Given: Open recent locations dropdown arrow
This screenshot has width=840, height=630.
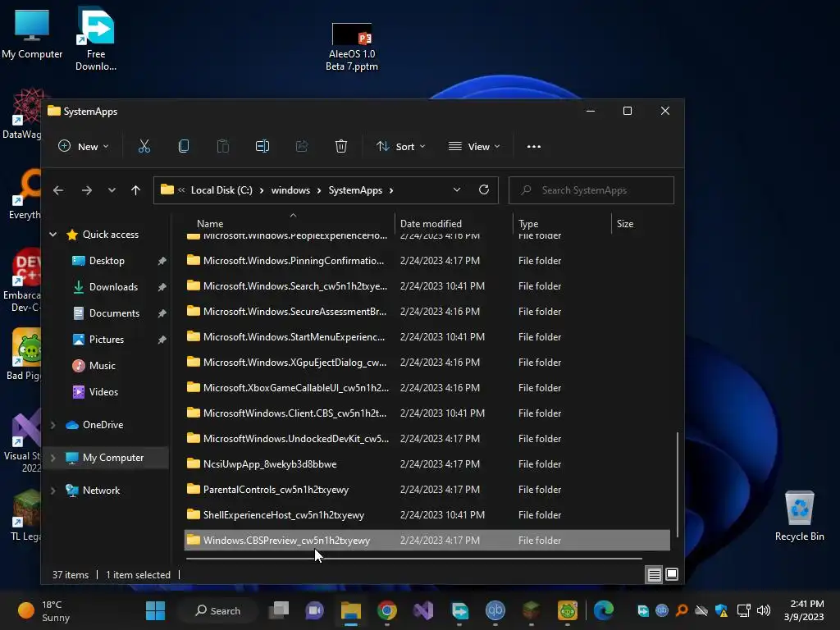Looking at the screenshot, I should [112, 190].
